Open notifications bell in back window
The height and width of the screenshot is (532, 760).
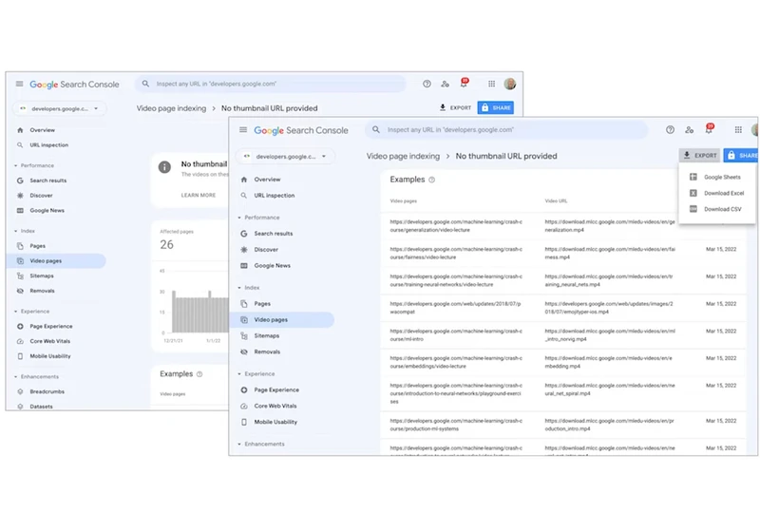point(464,84)
